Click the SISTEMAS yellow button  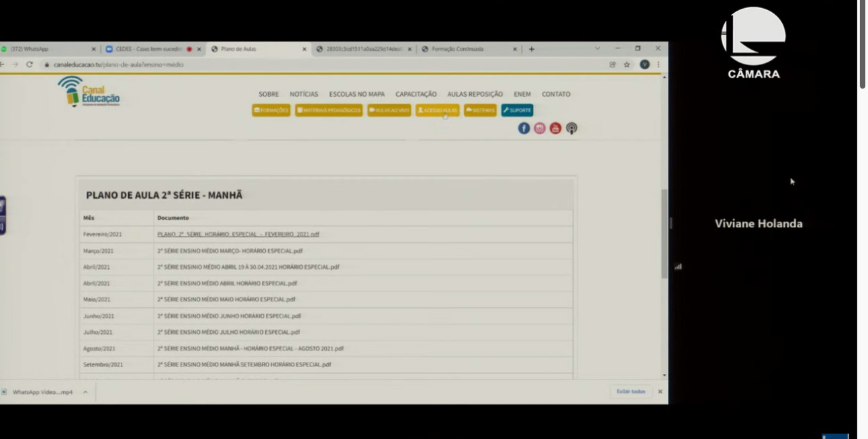[480, 110]
